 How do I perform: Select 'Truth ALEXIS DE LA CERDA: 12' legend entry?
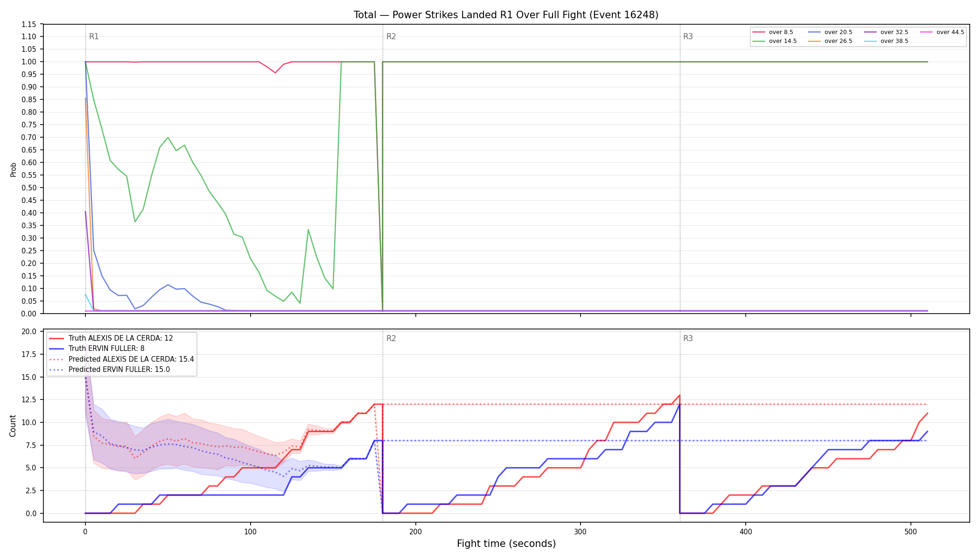click(111, 338)
